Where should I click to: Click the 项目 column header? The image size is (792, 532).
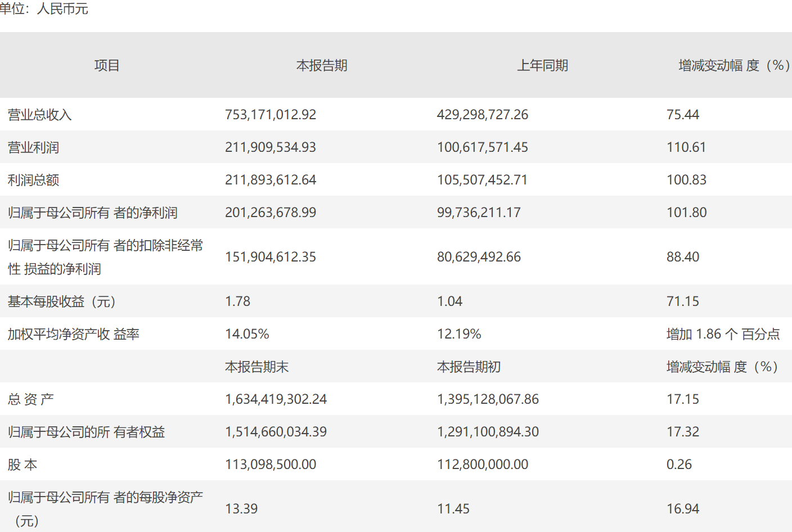pos(107,65)
